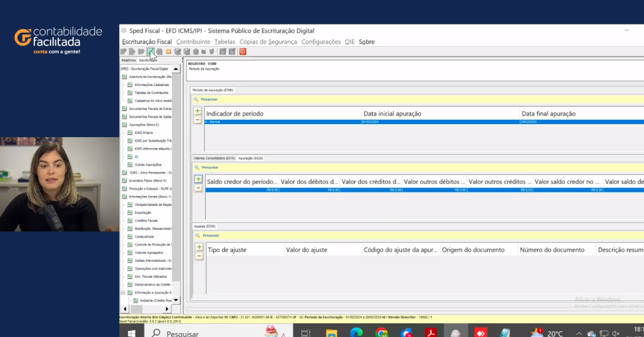The image size is (644, 337).
Task: Click the tree panel scroll left arrow
Action: pos(125,309)
